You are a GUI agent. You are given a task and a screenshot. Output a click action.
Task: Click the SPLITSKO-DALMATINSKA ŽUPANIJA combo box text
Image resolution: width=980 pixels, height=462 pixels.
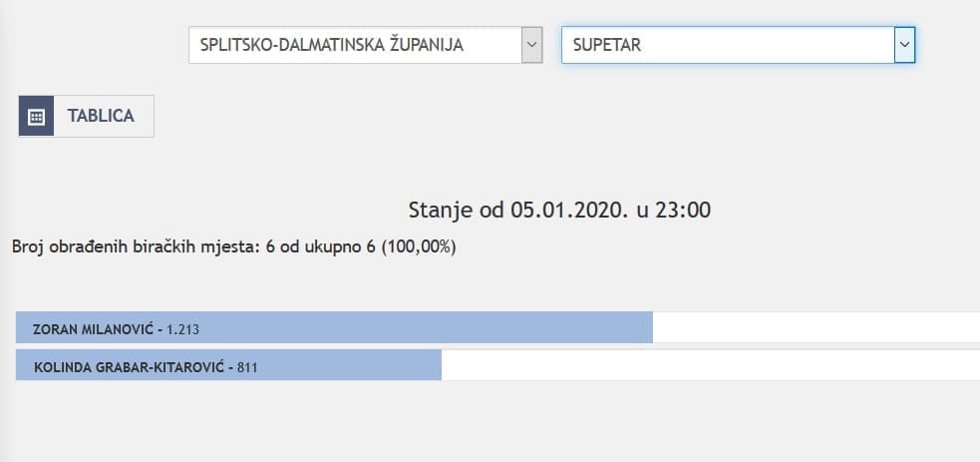(332, 45)
